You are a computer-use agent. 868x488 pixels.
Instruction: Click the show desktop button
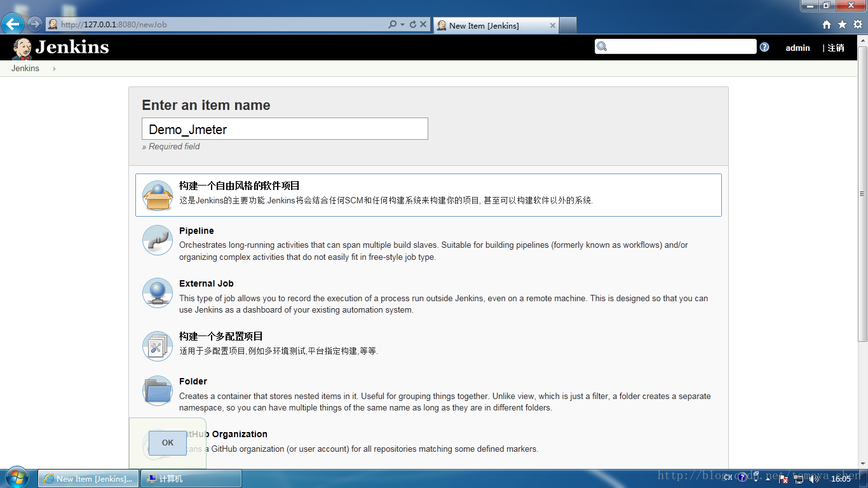(x=864, y=478)
